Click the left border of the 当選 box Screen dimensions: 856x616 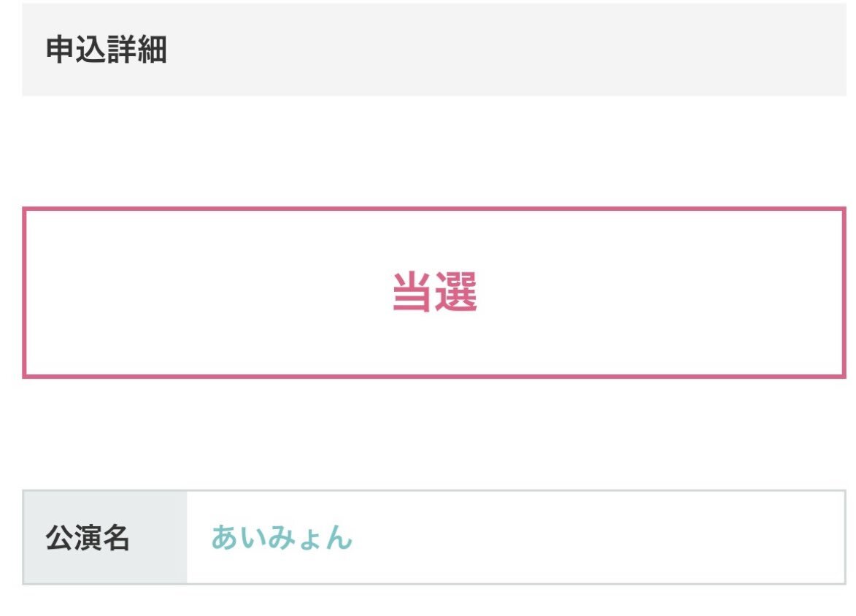[26, 293]
